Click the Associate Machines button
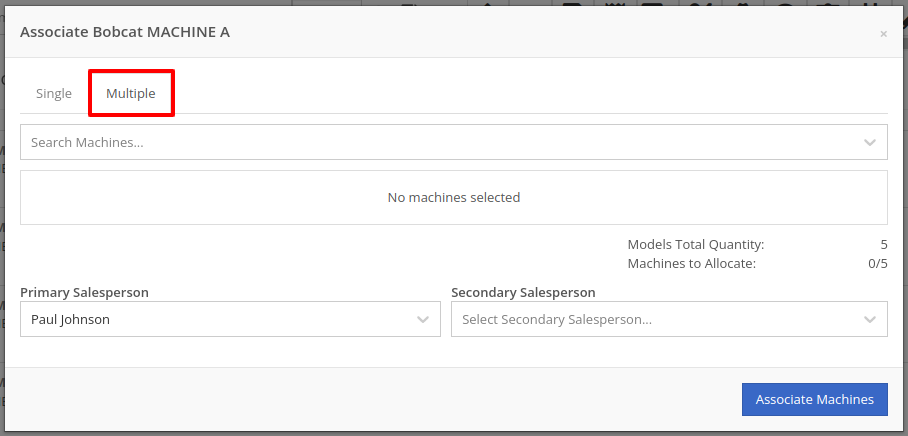Viewport: 908px width, 436px height. click(x=815, y=400)
